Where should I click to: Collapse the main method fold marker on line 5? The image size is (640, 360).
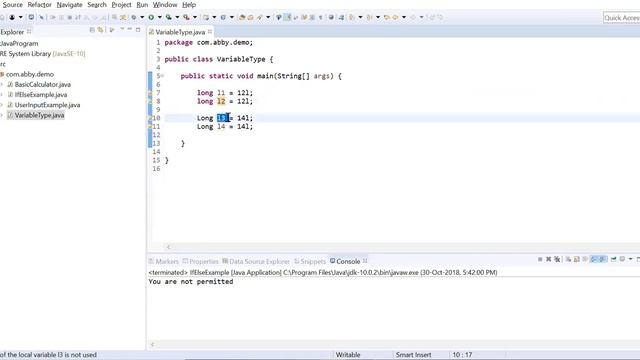tap(162, 76)
